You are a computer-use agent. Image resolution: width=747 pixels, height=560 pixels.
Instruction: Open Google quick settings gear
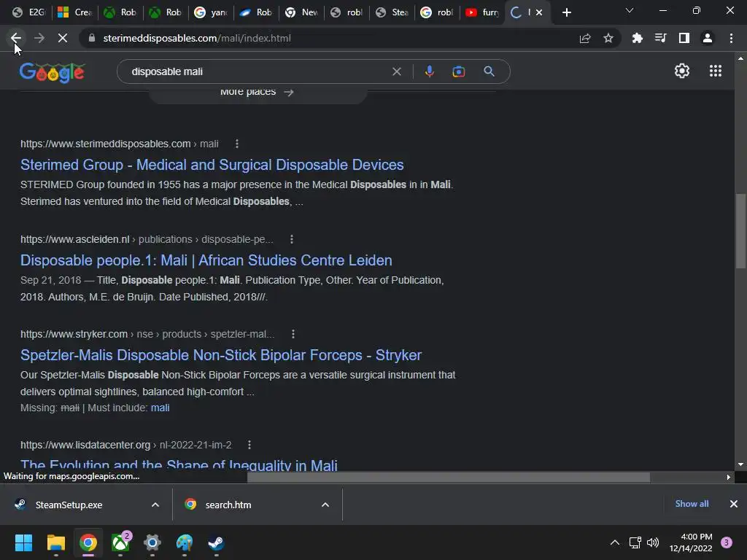point(682,71)
